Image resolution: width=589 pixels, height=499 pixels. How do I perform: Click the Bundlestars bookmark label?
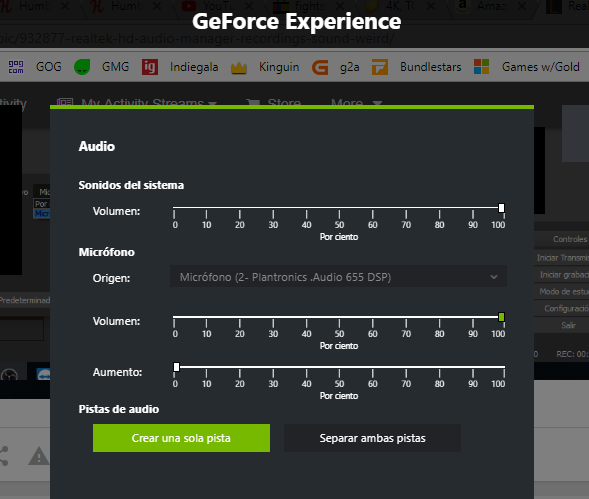tap(430, 67)
